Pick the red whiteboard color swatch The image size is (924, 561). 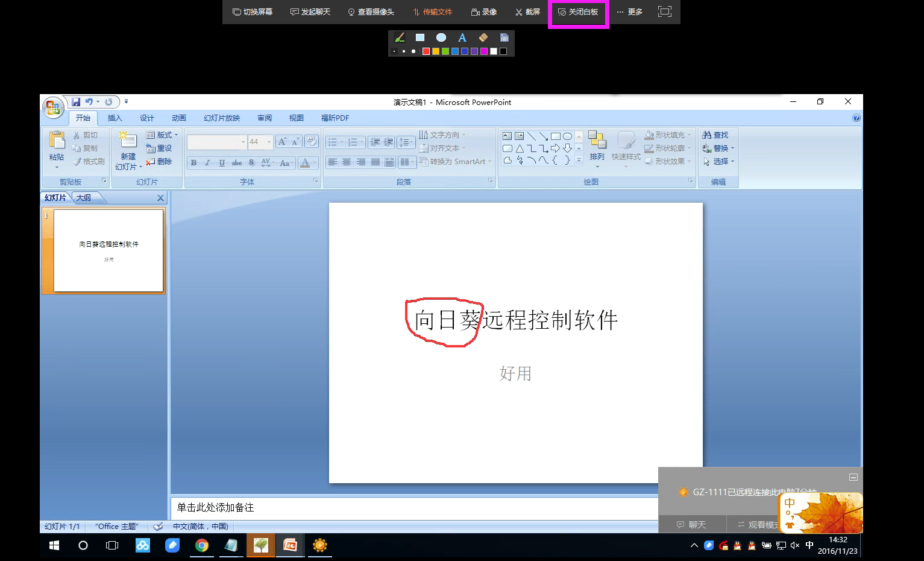[x=426, y=51]
